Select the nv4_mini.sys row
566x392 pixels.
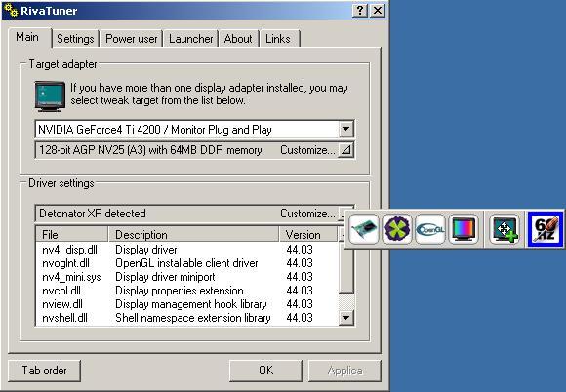(187, 277)
